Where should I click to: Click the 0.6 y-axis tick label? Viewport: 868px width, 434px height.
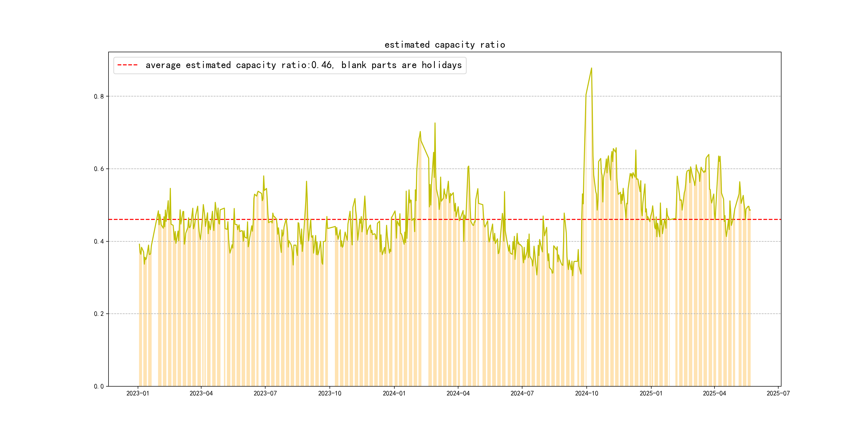point(99,169)
